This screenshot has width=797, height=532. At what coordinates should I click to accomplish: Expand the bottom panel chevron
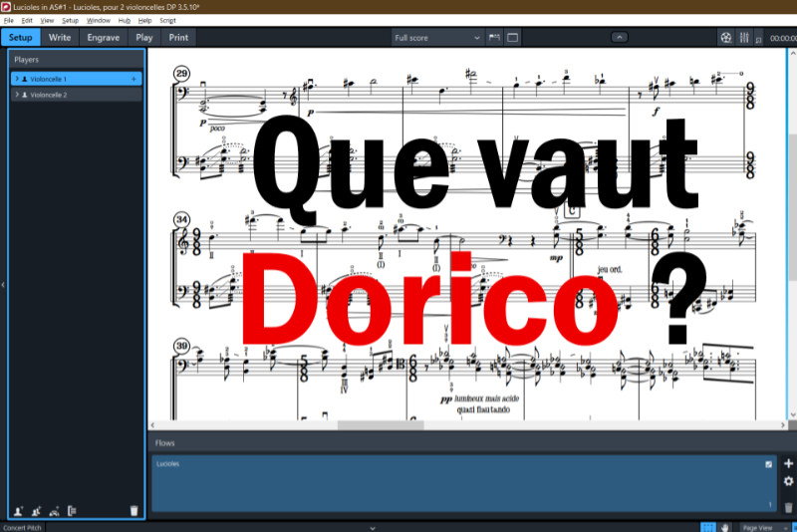coord(373,528)
